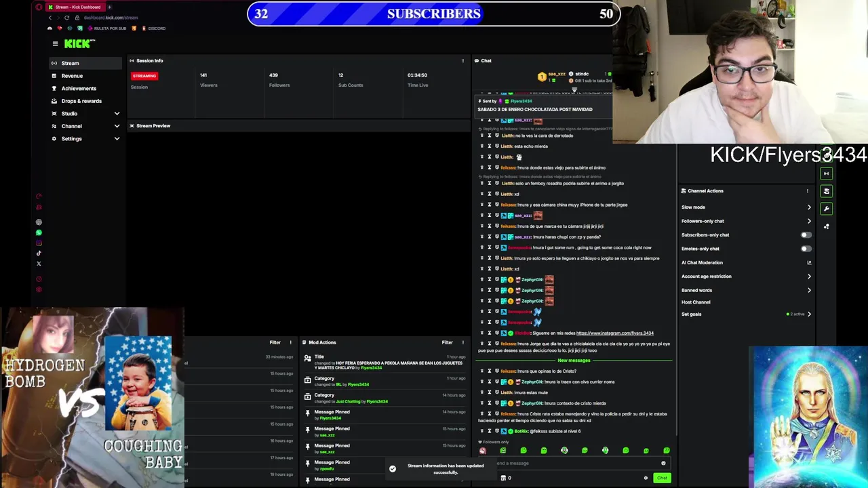
Task: Reload the browser page
Action: pos(66,18)
